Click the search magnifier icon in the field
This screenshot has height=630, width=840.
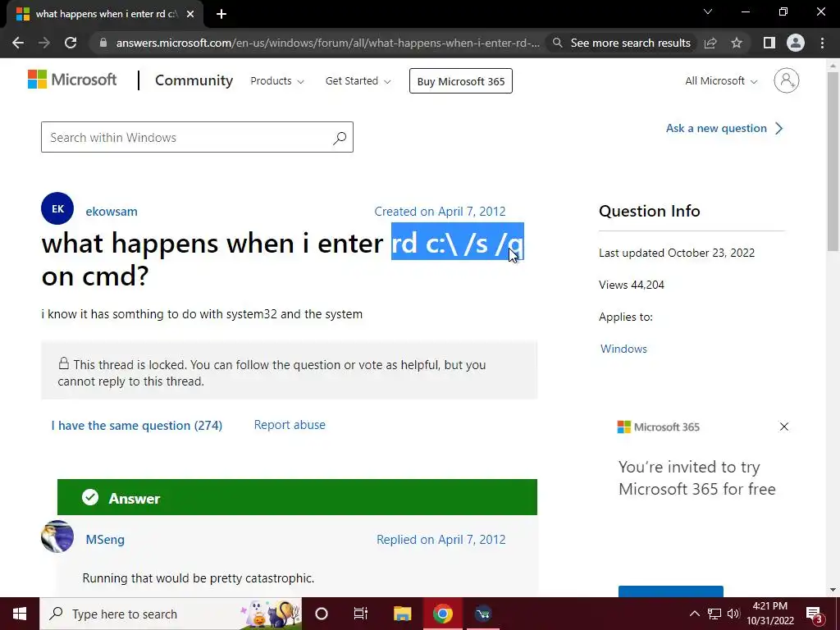(x=339, y=138)
